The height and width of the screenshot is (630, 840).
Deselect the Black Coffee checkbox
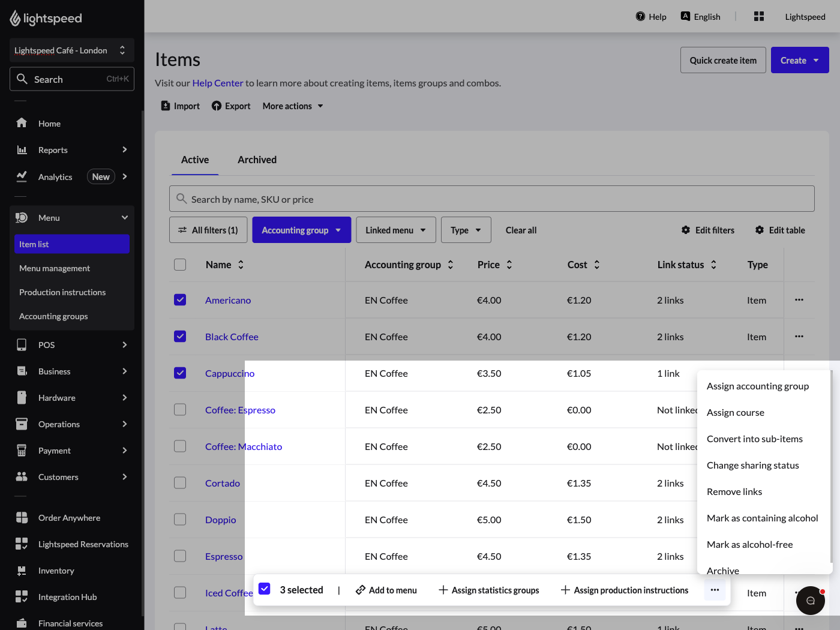click(x=179, y=336)
